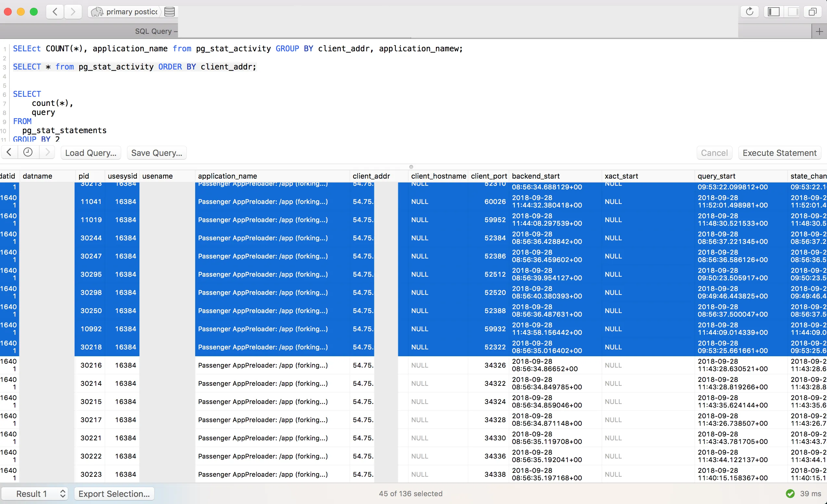Add a new tab with plus icon
Screen dimensions: 827x504
click(819, 31)
